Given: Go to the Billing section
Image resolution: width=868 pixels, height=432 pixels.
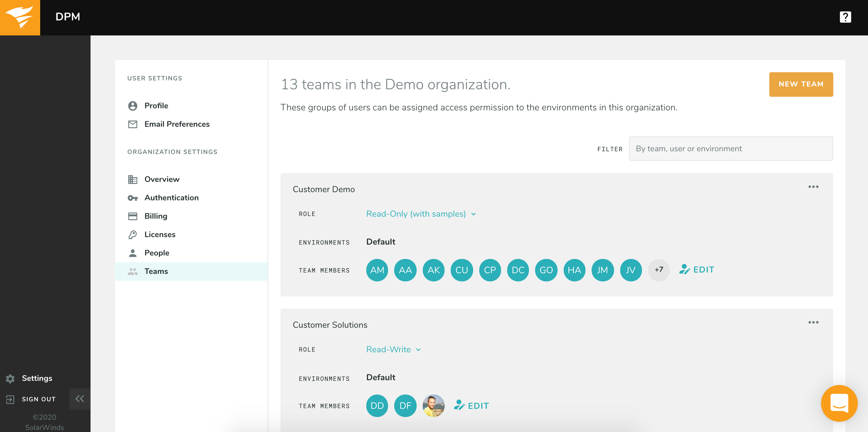Looking at the screenshot, I should pyautogui.click(x=156, y=216).
